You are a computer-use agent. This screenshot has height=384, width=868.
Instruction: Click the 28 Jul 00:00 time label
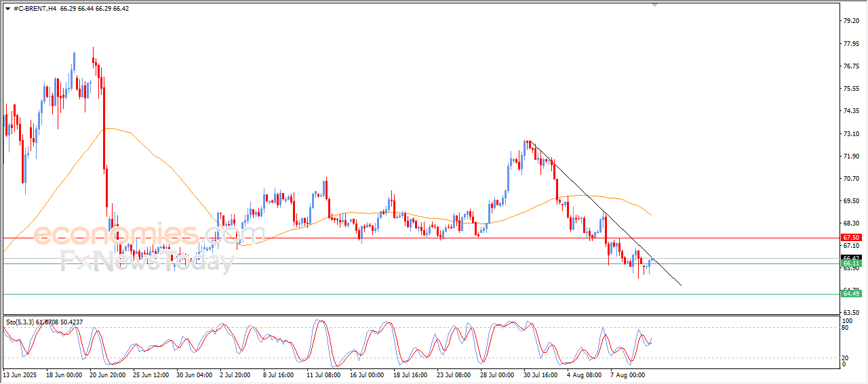click(499, 374)
